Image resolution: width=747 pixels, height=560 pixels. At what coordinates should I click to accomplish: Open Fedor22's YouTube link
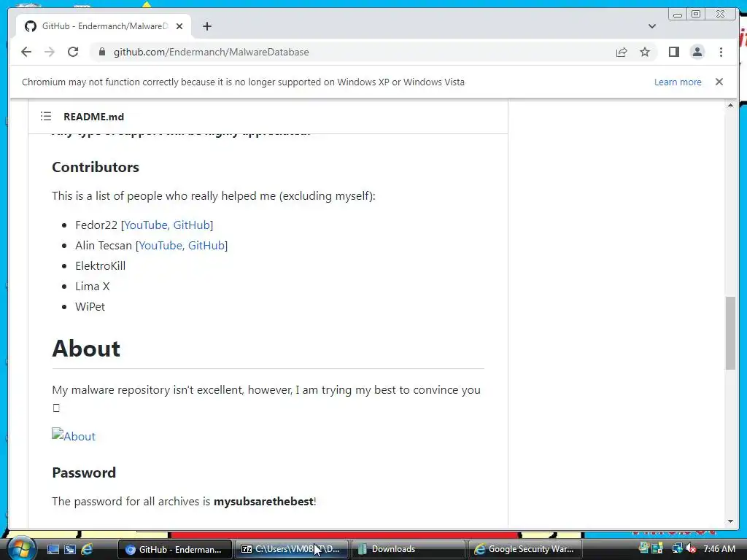pyautogui.click(x=146, y=225)
